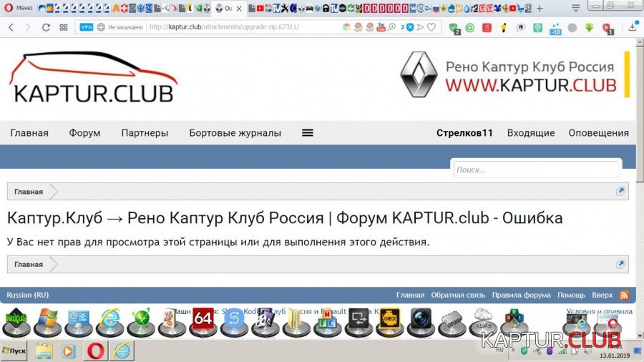
Task: Open Speed Dial grid icon
Action: (63, 27)
